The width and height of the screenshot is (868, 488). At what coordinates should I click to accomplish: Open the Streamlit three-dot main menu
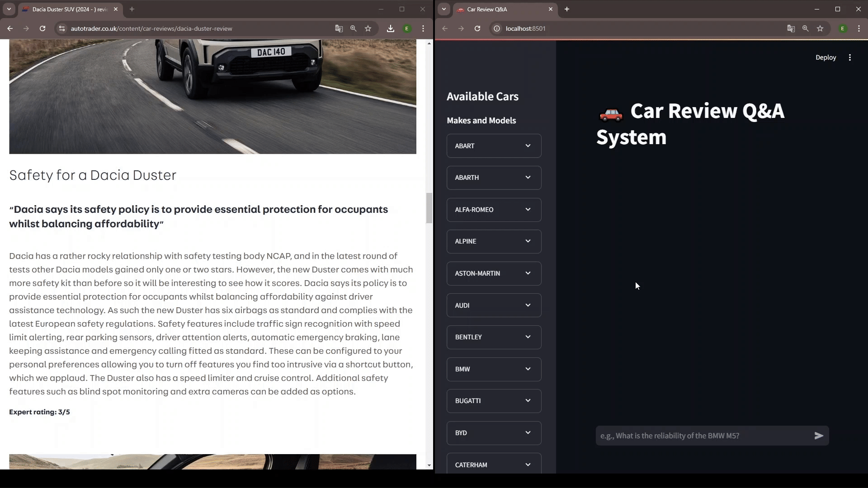(x=850, y=57)
